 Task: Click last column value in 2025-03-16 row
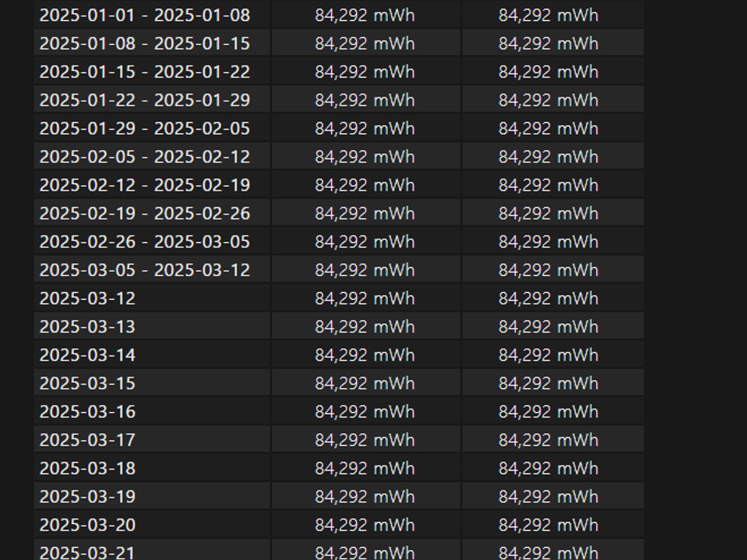pos(549,412)
